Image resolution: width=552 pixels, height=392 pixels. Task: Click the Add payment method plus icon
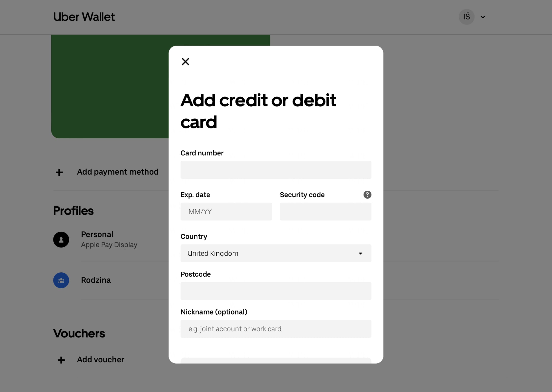[x=59, y=172]
